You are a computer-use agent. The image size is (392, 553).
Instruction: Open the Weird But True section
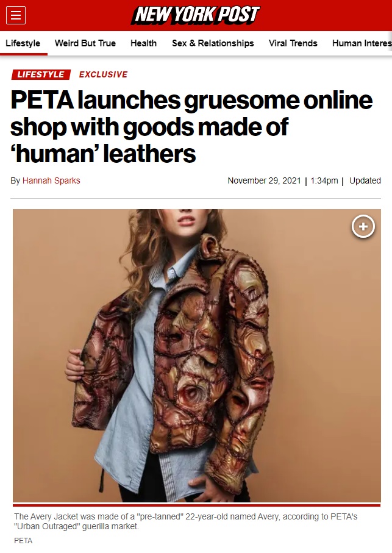pyautogui.click(x=85, y=43)
